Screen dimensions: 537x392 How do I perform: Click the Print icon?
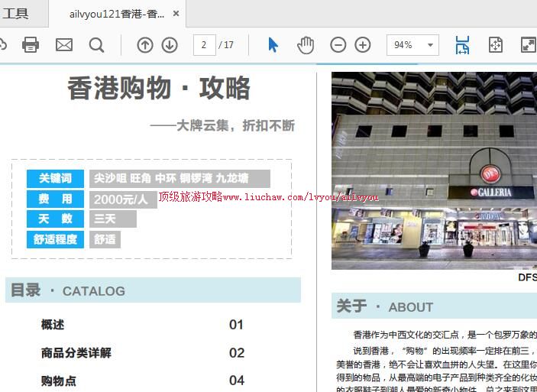31,45
